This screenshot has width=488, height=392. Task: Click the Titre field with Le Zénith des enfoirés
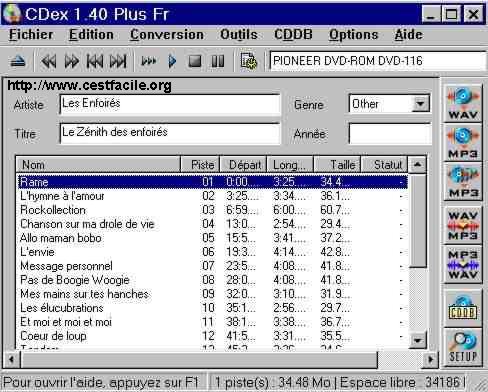pos(170,133)
